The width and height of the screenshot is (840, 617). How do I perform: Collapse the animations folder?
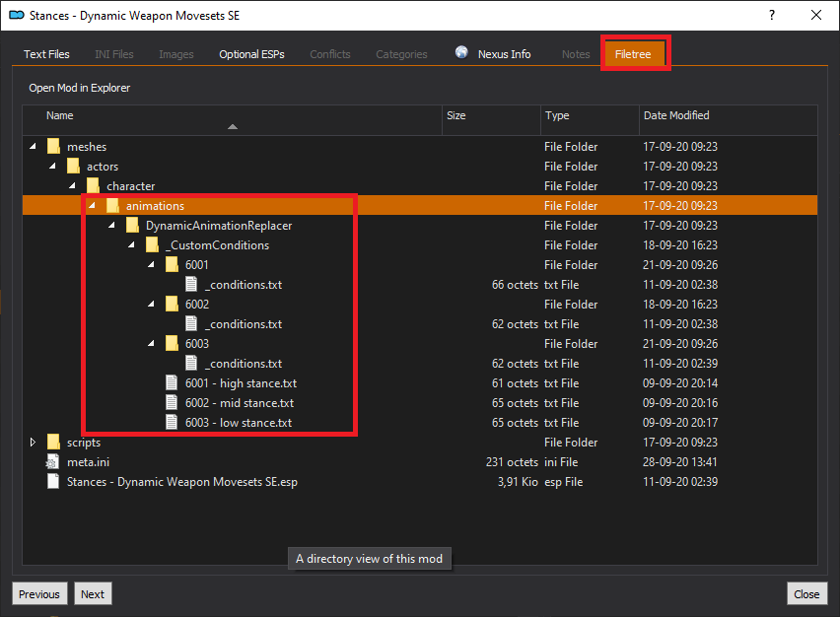[x=92, y=205]
